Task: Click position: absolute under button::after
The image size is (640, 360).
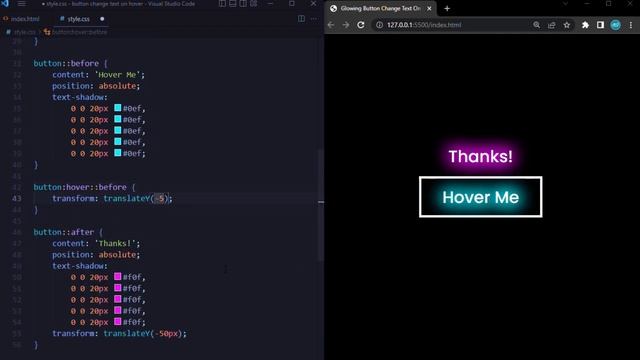Action: (96, 255)
